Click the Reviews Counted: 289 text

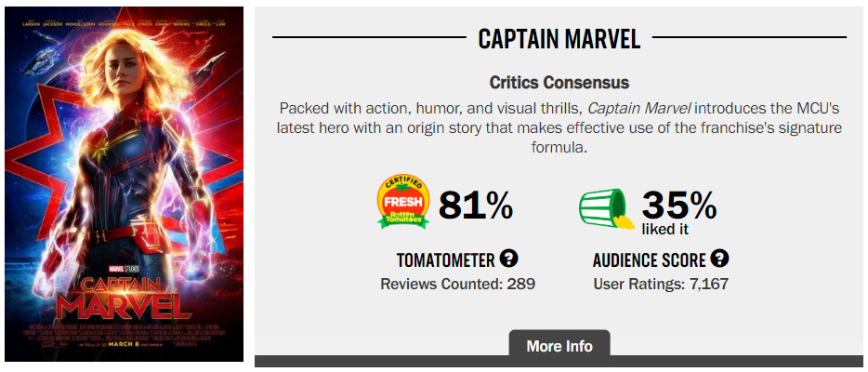pos(458,285)
